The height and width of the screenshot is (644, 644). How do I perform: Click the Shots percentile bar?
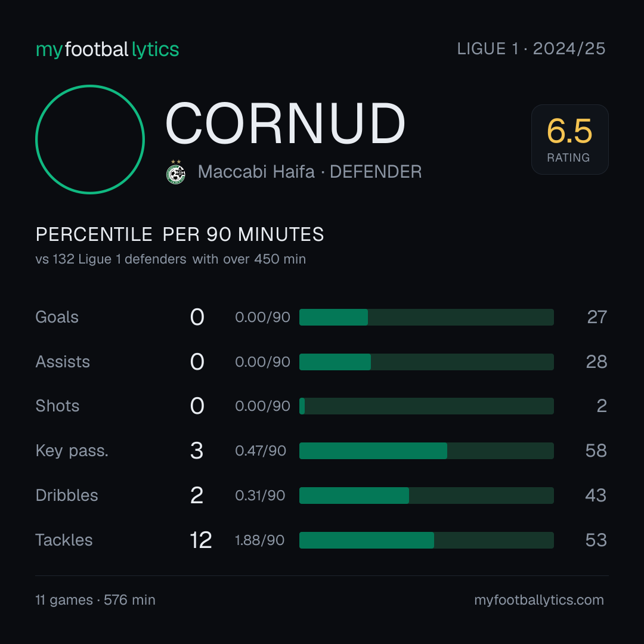tap(426, 406)
